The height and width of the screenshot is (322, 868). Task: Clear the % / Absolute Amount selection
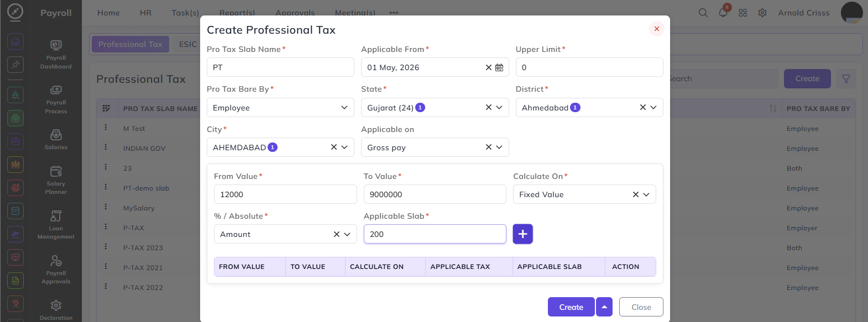[336, 234]
